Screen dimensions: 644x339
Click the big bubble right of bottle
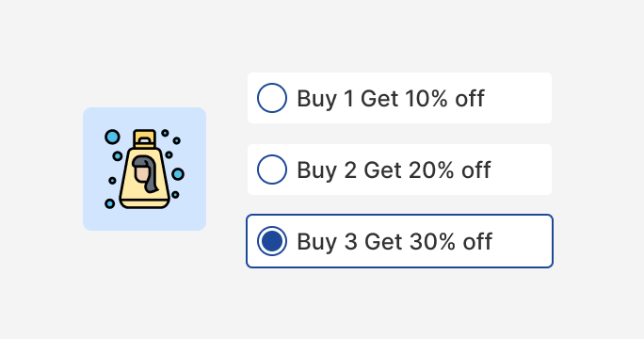tap(178, 174)
